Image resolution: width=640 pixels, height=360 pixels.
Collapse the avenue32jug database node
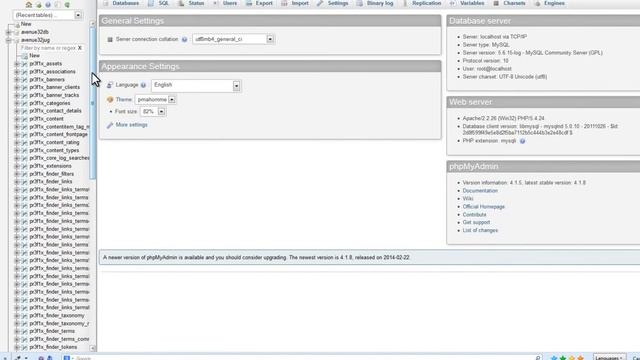tap(9, 40)
